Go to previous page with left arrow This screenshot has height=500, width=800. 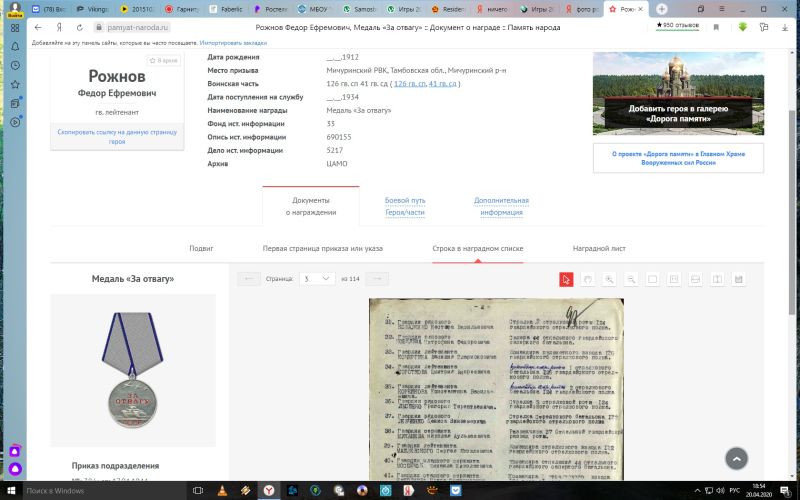click(x=250, y=279)
